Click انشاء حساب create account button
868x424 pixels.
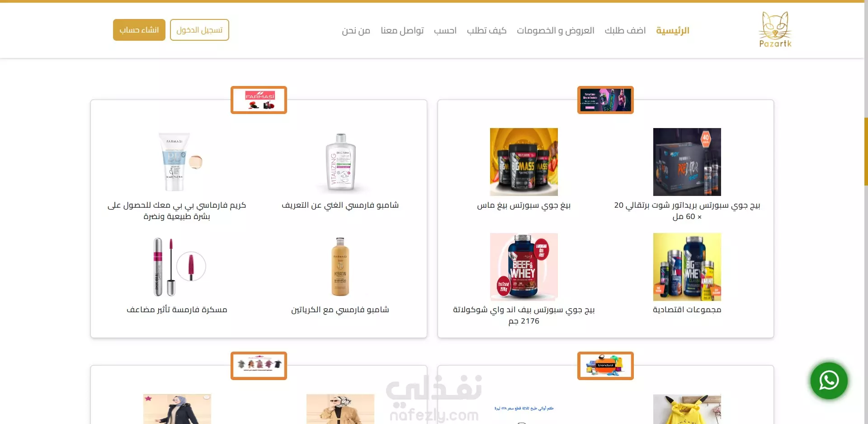point(139,30)
